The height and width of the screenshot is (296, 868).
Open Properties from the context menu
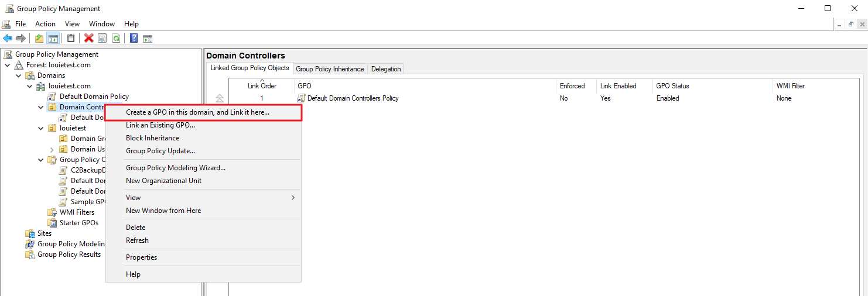pyautogui.click(x=203, y=257)
